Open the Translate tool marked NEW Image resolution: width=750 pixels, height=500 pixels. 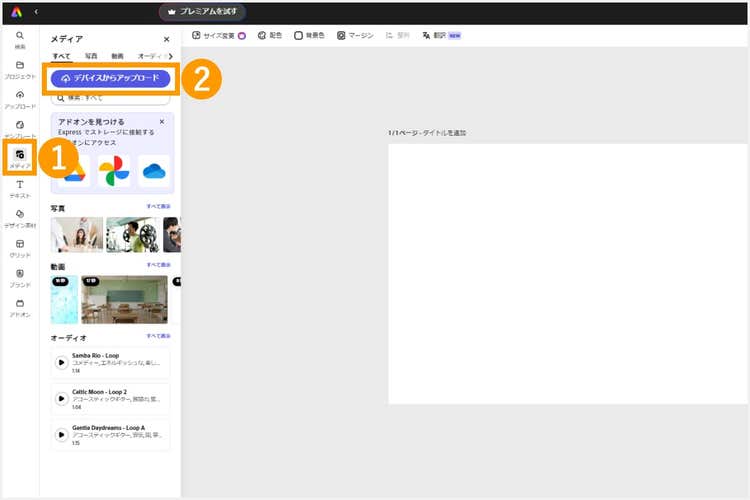(441, 35)
